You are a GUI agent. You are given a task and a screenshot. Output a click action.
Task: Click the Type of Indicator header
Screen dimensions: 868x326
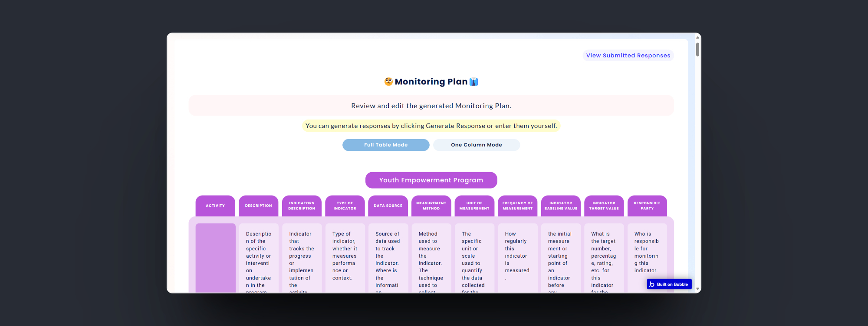345,206
